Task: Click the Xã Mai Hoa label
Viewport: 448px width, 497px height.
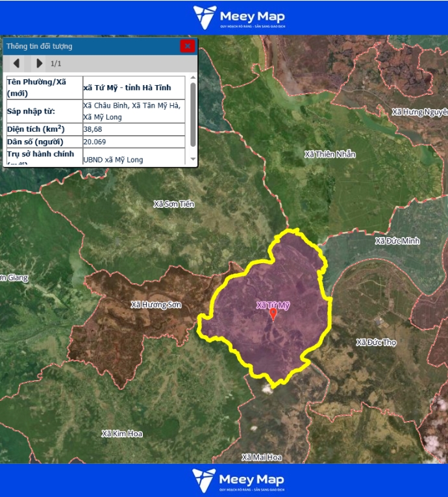Action: coord(262,457)
